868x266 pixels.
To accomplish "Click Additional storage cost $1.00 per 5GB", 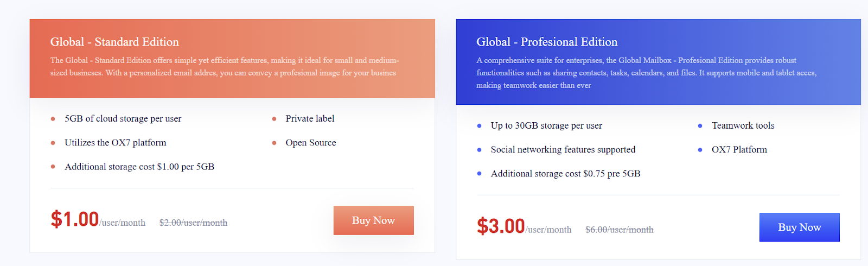I will (x=139, y=167).
